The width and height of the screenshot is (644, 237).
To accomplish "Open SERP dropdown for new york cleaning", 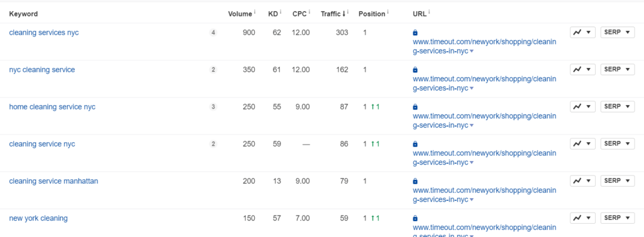I will coord(618,218).
